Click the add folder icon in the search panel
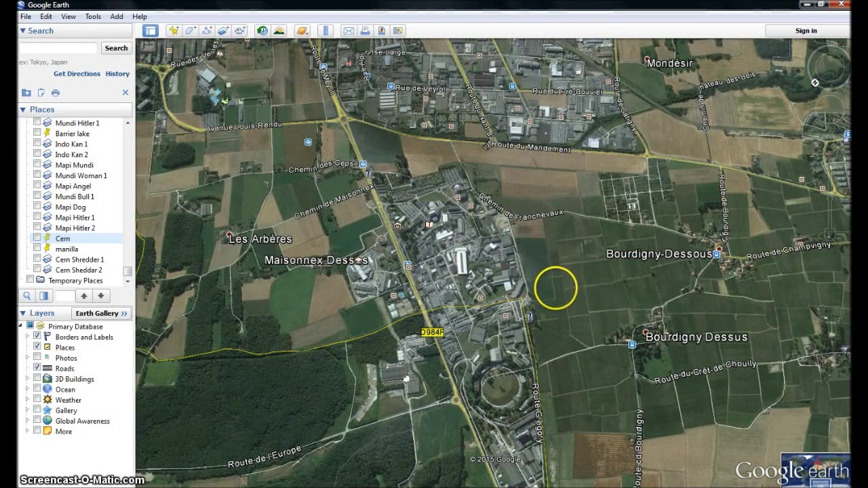Image resolution: width=868 pixels, height=488 pixels. [x=26, y=93]
